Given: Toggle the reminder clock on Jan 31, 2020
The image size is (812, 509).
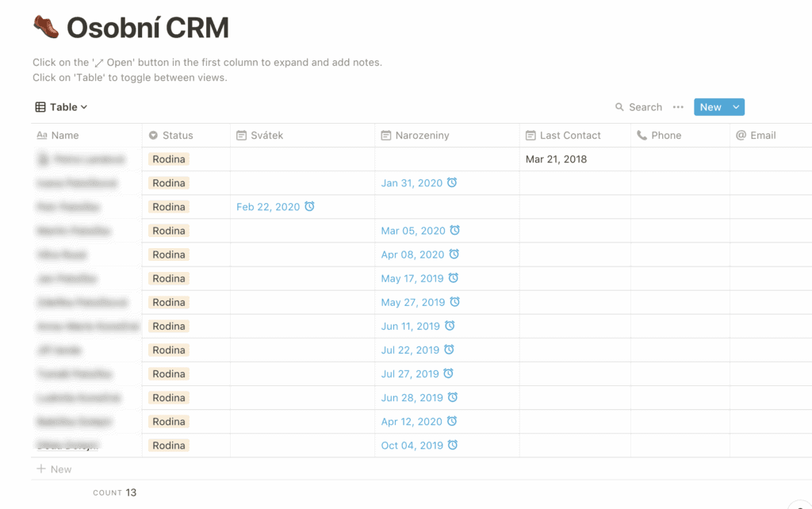Looking at the screenshot, I should pyautogui.click(x=453, y=183).
